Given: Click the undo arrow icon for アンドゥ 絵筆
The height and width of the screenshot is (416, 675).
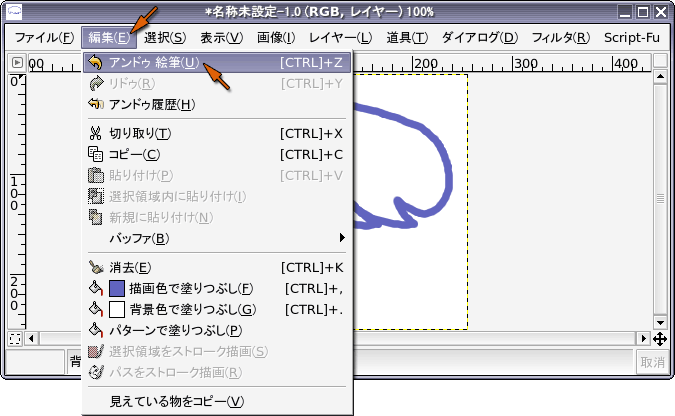Looking at the screenshot, I should [96, 63].
